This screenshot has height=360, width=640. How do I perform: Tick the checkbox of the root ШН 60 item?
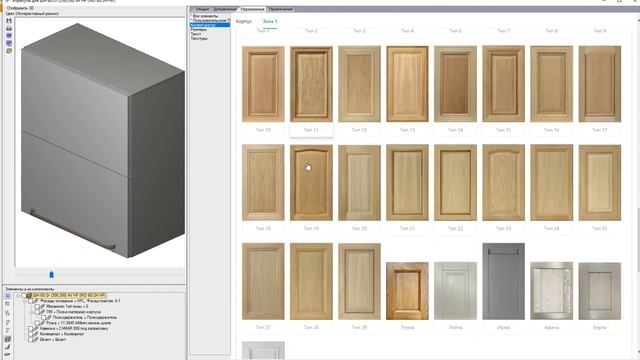23,296
